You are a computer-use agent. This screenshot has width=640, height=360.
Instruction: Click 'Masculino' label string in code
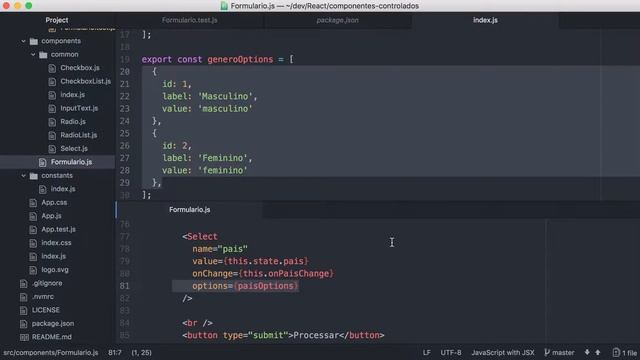[225, 96]
